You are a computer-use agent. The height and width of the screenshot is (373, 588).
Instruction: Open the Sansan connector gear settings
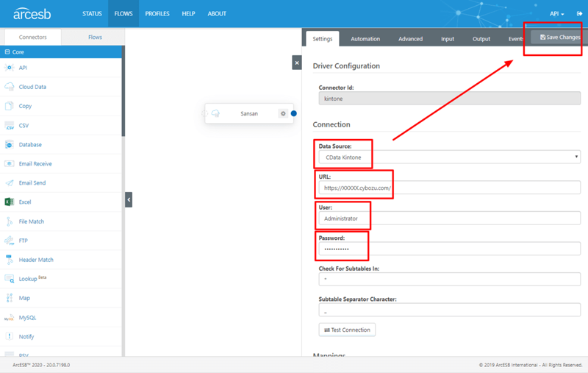pyautogui.click(x=283, y=113)
